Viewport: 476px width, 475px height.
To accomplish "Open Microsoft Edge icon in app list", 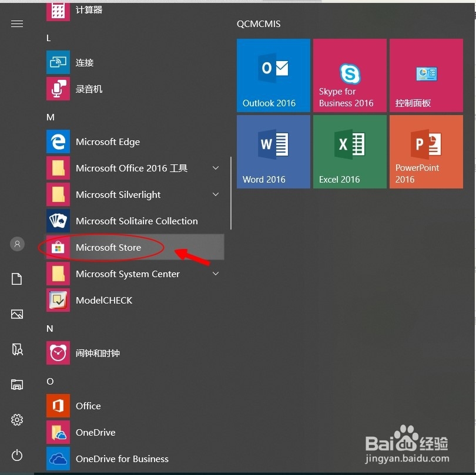I will (x=58, y=142).
